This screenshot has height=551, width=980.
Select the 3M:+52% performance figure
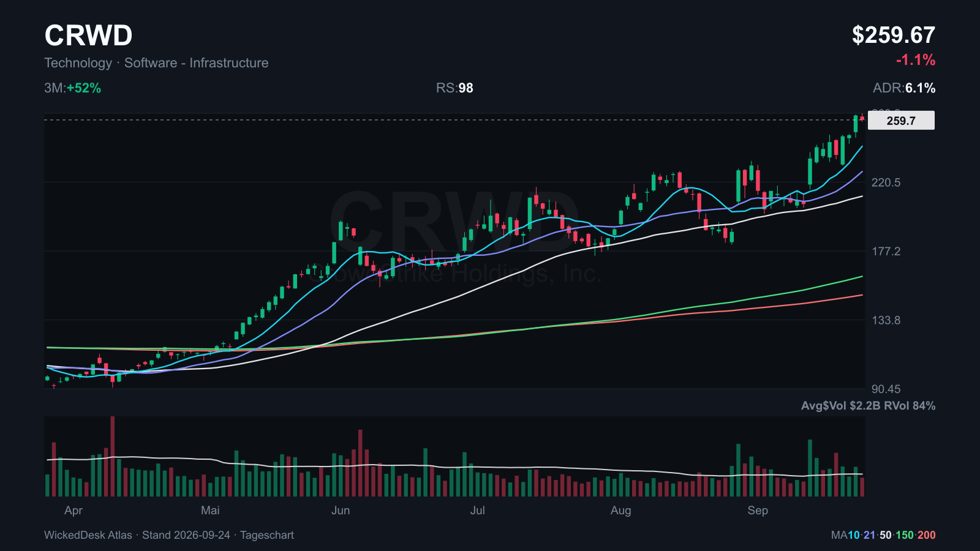click(x=73, y=88)
